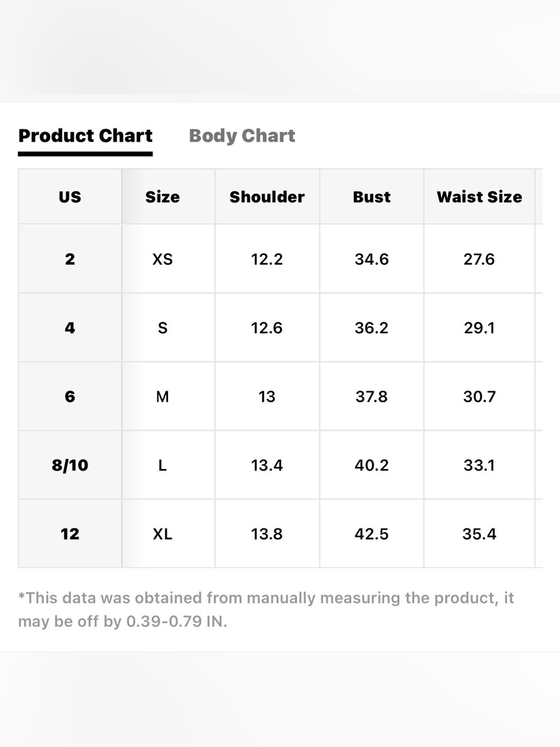Select the US size 6 row label
The height and width of the screenshot is (747, 560).
tap(70, 397)
